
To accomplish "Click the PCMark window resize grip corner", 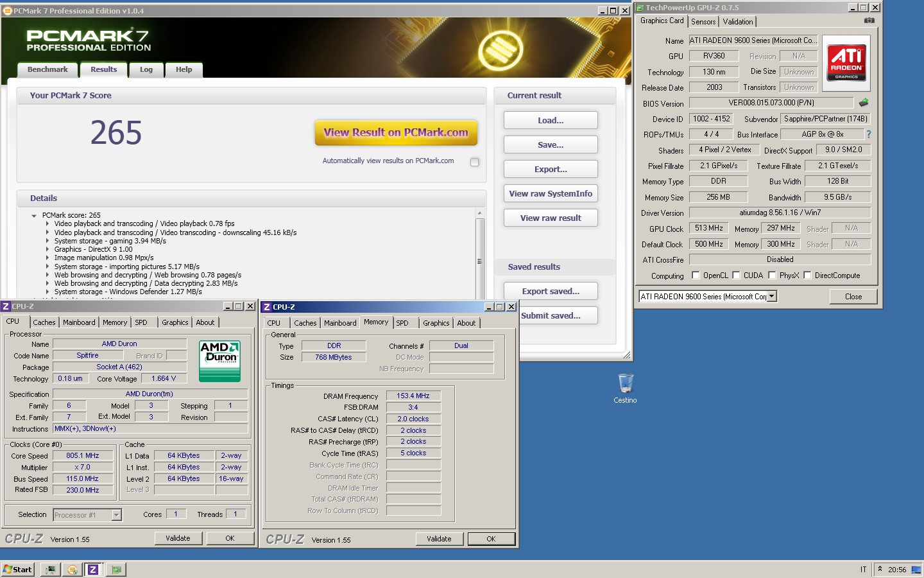I will pyautogui.click(x=627, y=355).
